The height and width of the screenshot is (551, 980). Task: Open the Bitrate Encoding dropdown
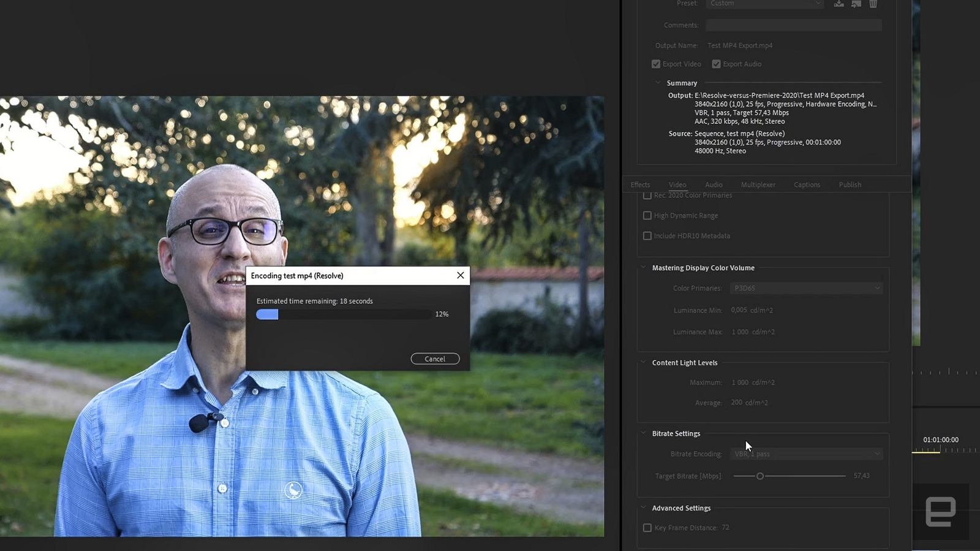click(x=806, y=454)
